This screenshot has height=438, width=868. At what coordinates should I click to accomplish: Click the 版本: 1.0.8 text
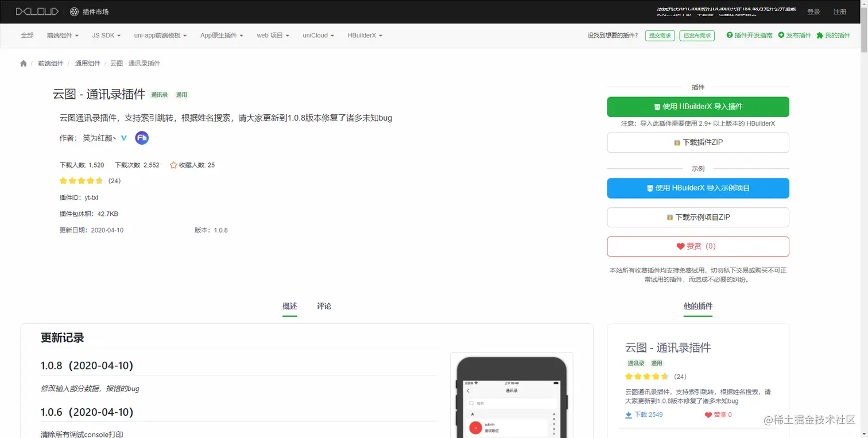[211, 230]
